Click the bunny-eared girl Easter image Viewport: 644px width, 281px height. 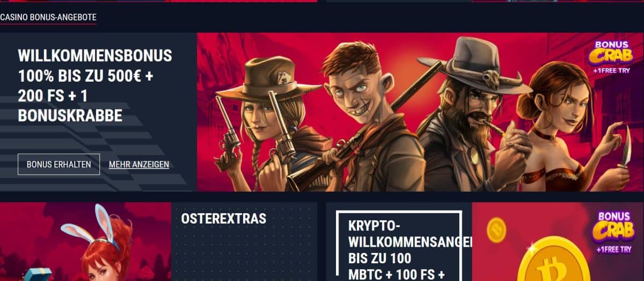coord(86,242)
